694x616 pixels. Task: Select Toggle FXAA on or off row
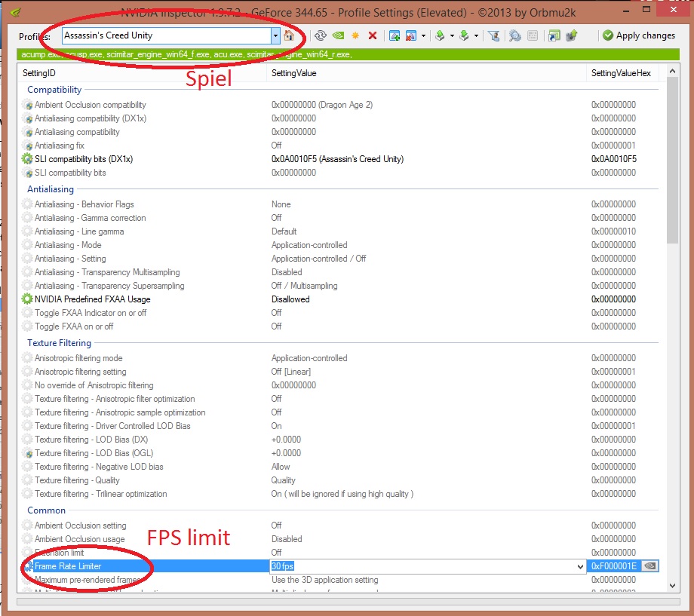tap(340, 326)
